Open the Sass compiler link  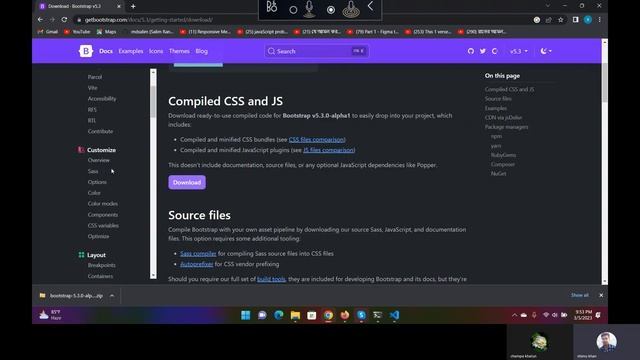[x=198, y=253]
